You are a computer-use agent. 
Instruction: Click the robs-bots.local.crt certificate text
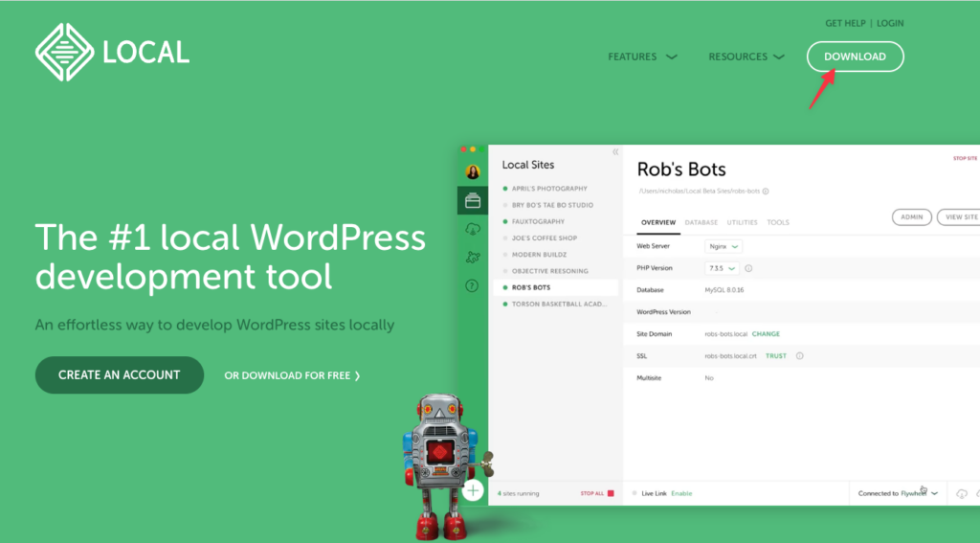click(x=730, y=356)
